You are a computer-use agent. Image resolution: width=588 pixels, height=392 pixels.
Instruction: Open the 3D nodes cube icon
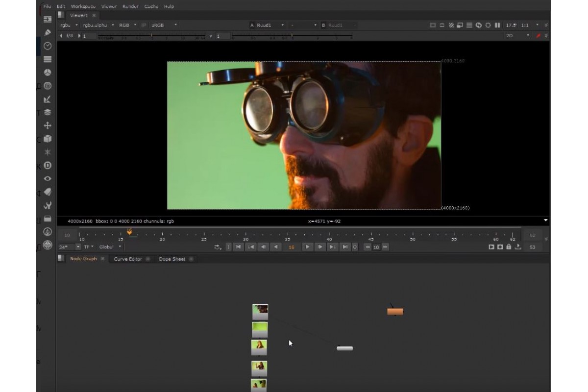[x=47, y=139]
